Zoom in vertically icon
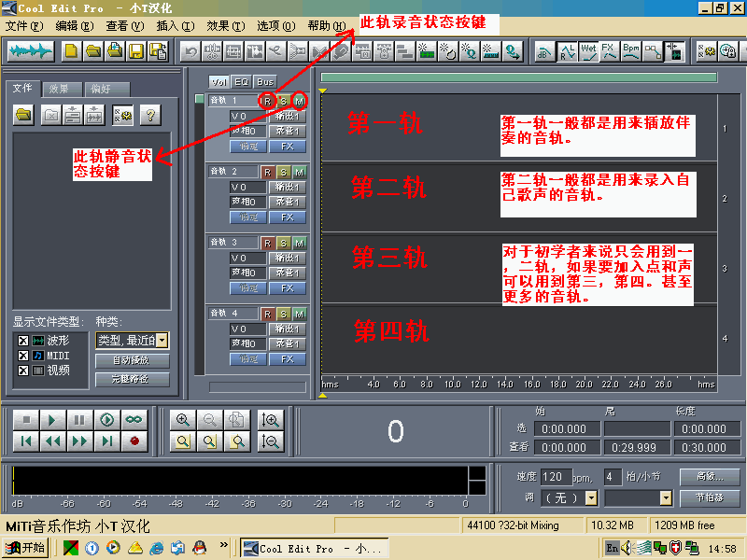 pyautogui.click(x=270, y=419)
